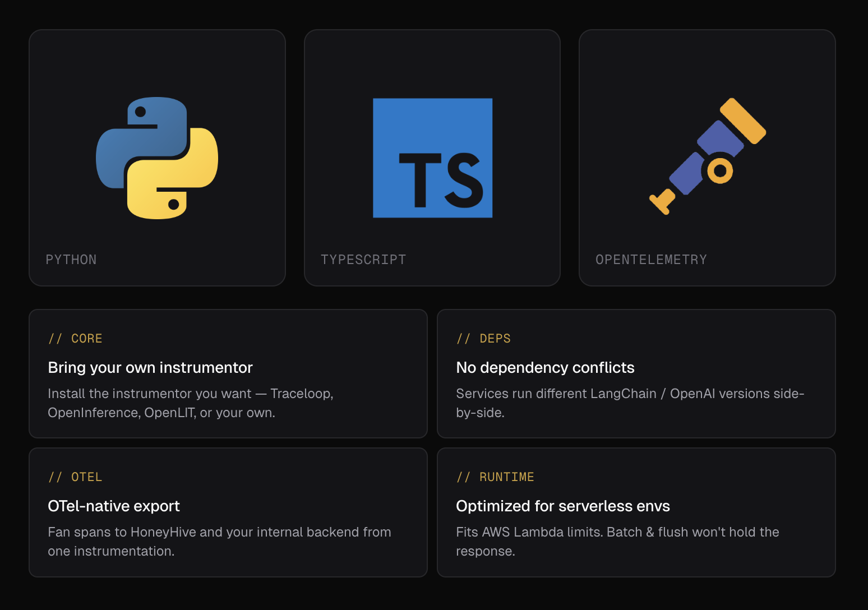Click the 'Install the instrumentor you want' description
Screen dimensions: 868x610
pos(191,403)
